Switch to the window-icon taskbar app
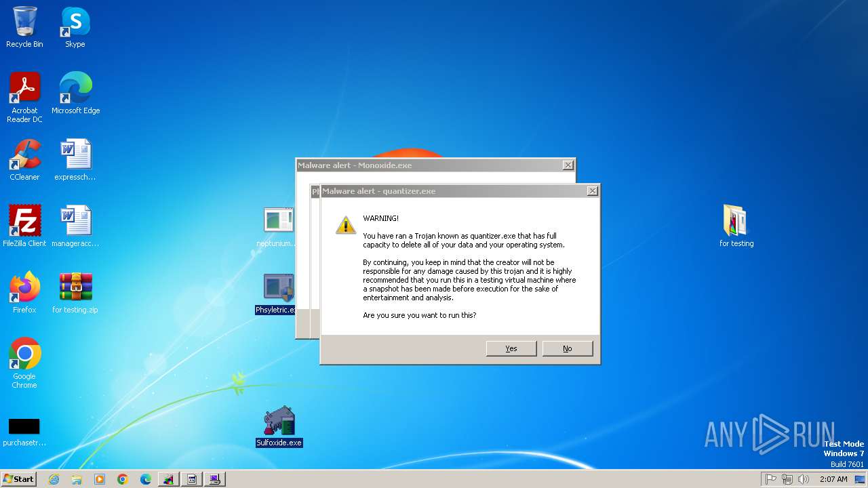Screen dimensions: 868x488 coord(192,479)
